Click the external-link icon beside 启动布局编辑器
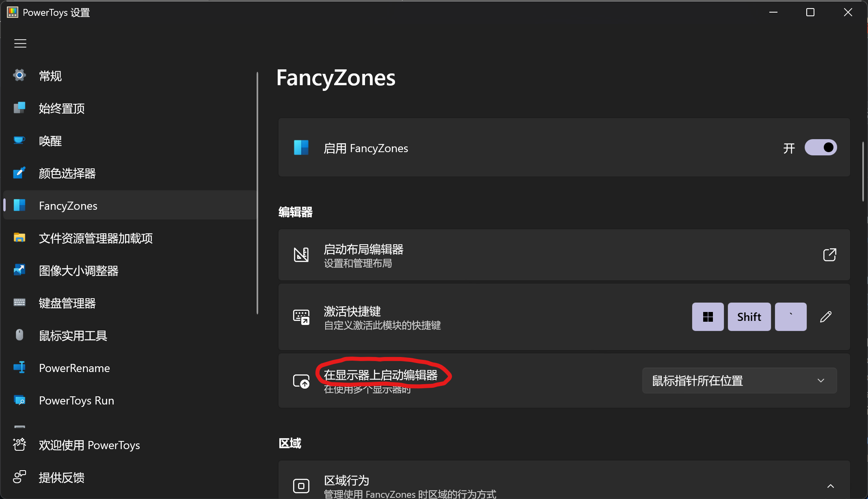Screen dimensions: 868x499 point(829,255)
